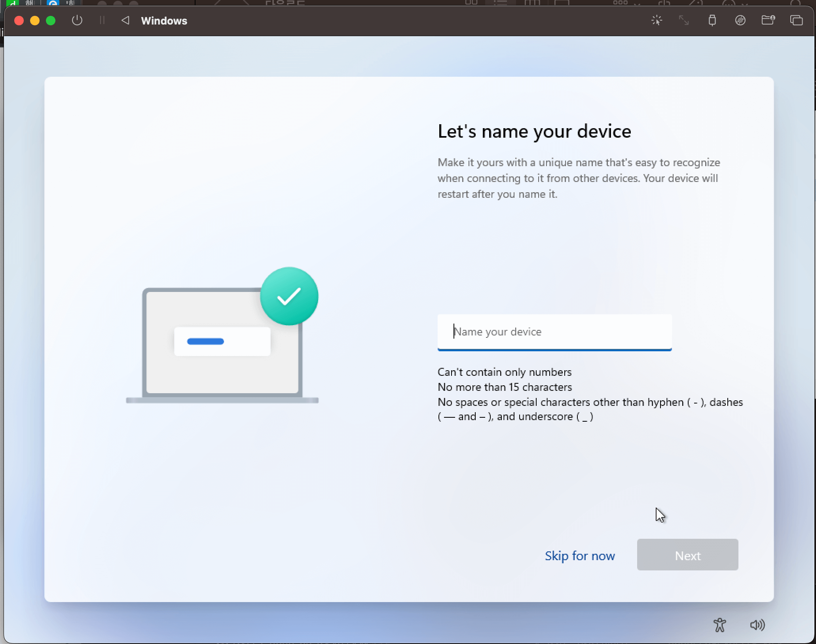Select the blue browser icon at the very top edge
This screenshot has height=644, width=816.
53,3
